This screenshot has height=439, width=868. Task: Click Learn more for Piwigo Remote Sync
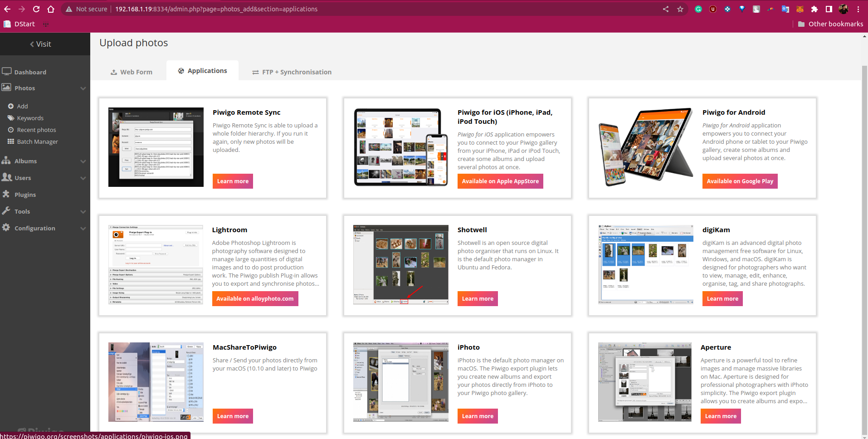[x=233, y=181]
